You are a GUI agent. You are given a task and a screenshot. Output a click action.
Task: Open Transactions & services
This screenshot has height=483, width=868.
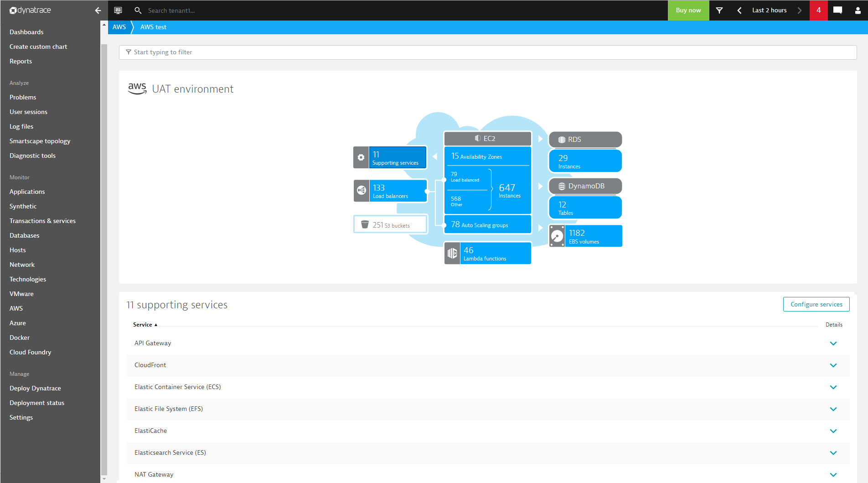pos(42,221)
